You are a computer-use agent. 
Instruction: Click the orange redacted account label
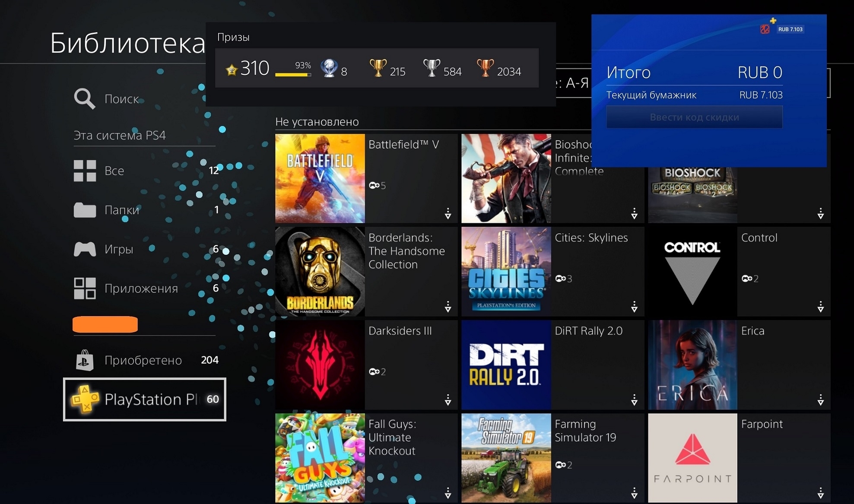click(x=105, y=324)
